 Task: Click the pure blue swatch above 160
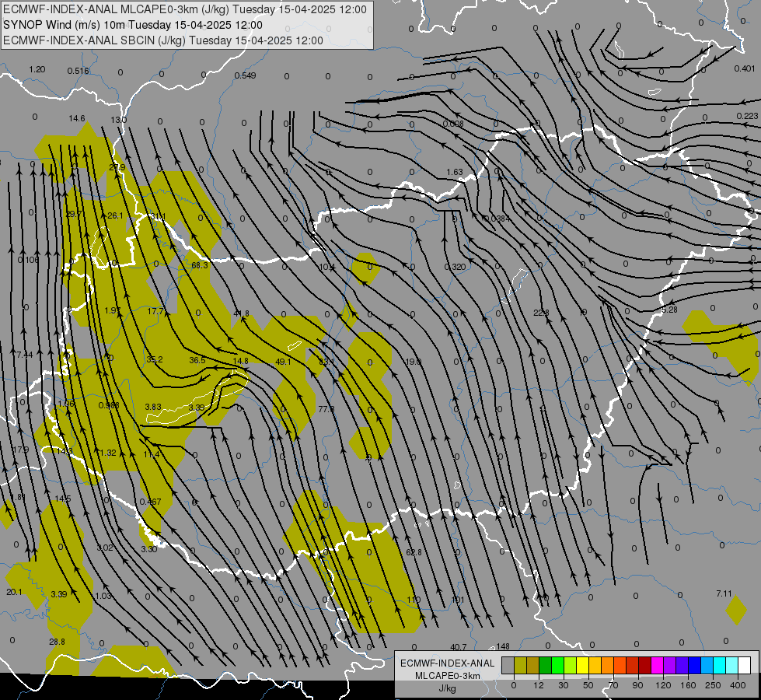[695, 665]
